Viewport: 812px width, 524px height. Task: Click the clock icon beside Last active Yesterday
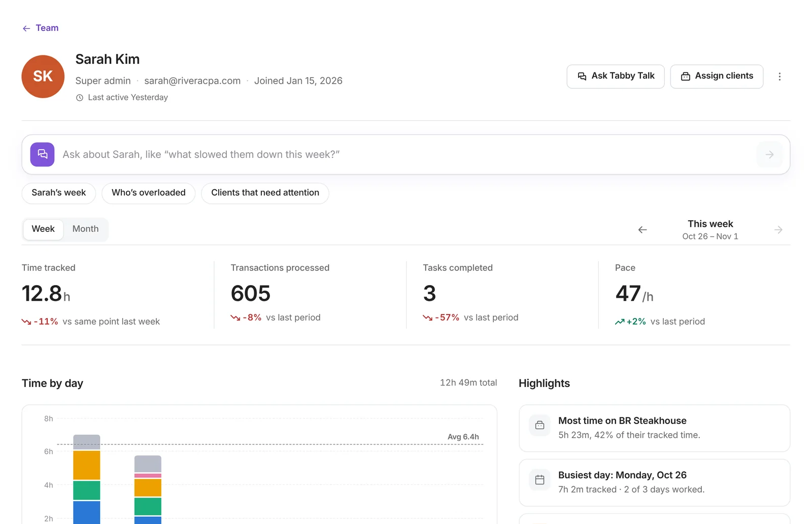coord(80,98)
